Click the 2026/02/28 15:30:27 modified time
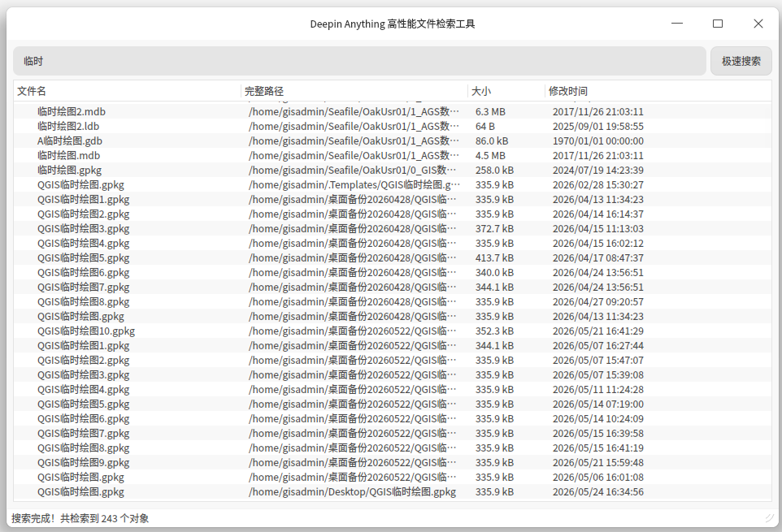782x532 pixels. click(598, 185)
